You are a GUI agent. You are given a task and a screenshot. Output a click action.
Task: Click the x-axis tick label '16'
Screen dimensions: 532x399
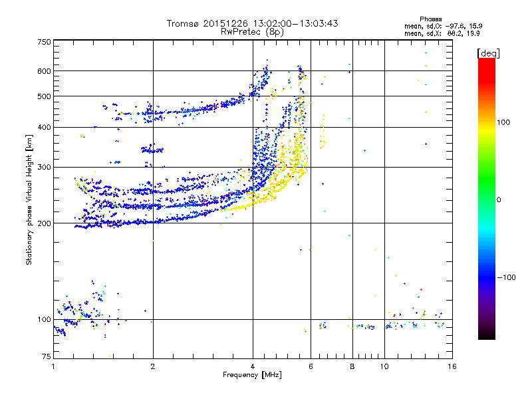[452, 366]
